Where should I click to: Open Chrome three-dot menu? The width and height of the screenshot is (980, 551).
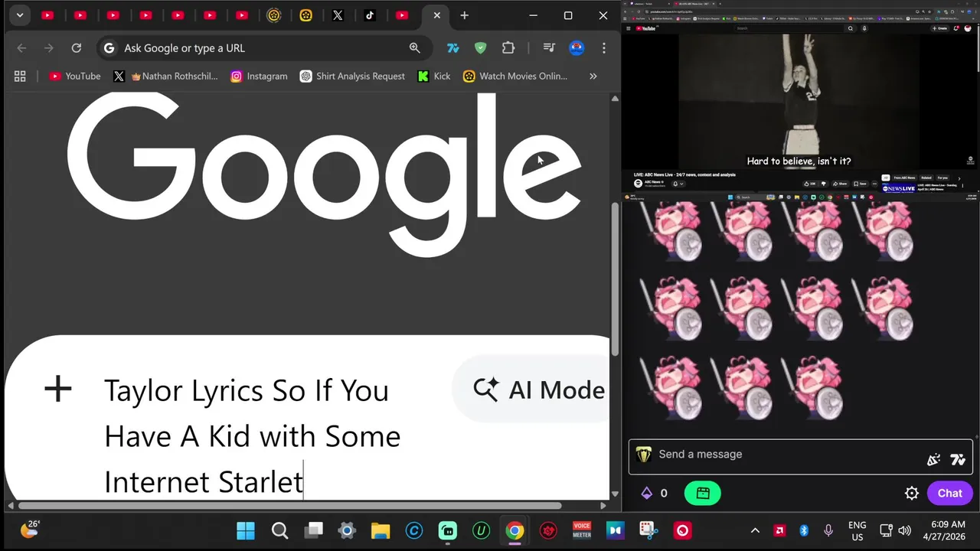pos(604,48)
